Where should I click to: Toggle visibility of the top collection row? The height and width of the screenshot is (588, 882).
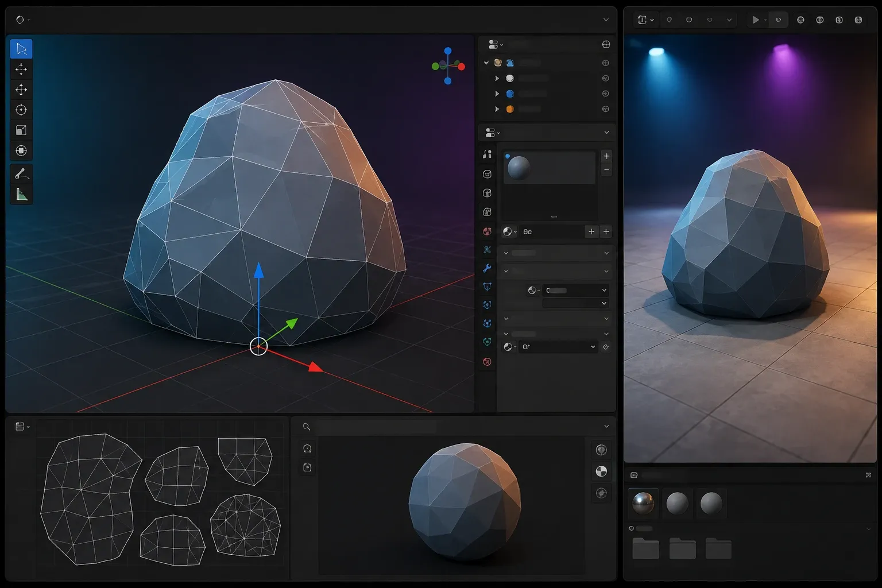(605, 63)
